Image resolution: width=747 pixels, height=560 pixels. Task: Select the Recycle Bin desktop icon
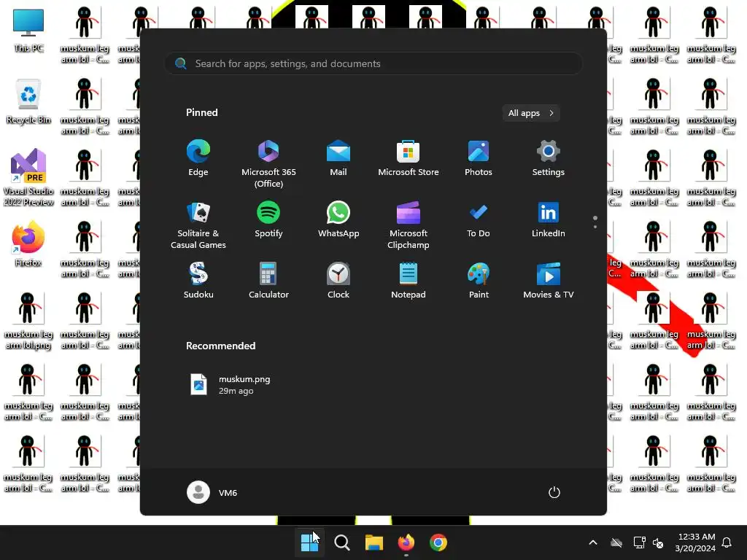pyautogui.click(x=28, y=101)
